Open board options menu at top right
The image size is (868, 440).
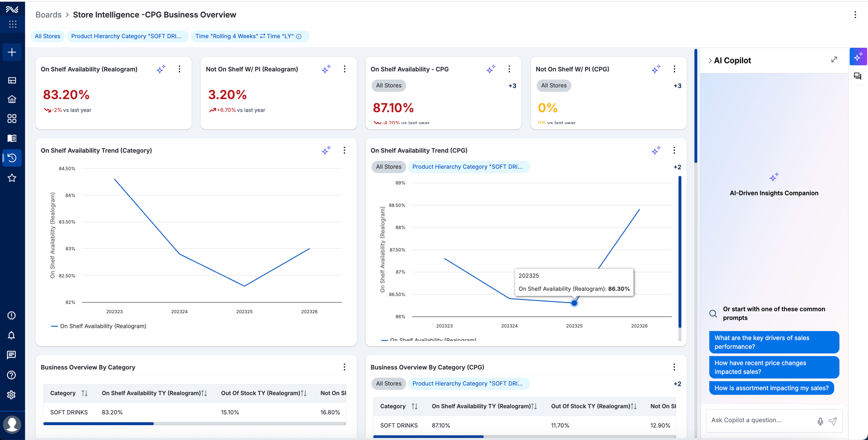[x=855, y=15]
